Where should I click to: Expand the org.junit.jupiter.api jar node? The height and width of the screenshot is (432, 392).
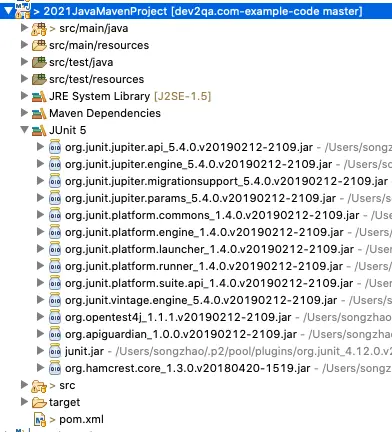(40, 146)
